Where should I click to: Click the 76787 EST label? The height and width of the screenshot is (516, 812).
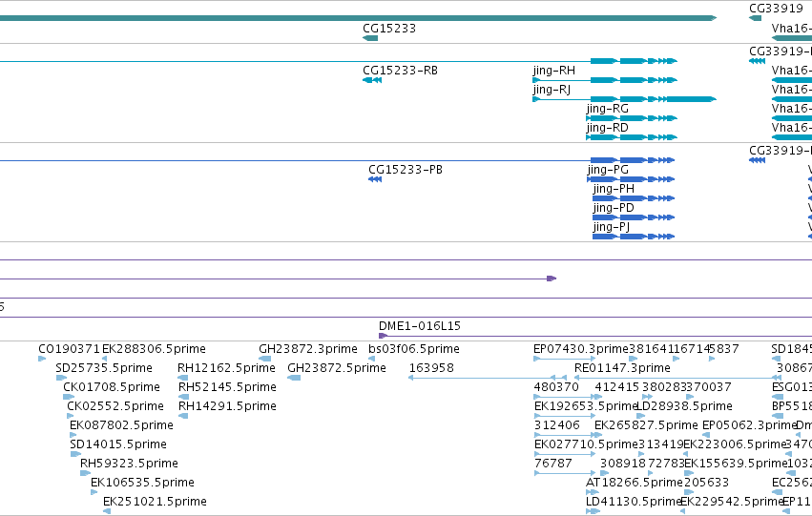click(553, 464)
